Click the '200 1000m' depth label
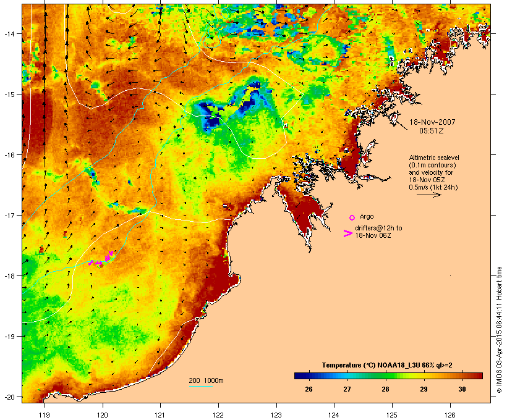Screen dimensions: 507x420 pos(206,380)
